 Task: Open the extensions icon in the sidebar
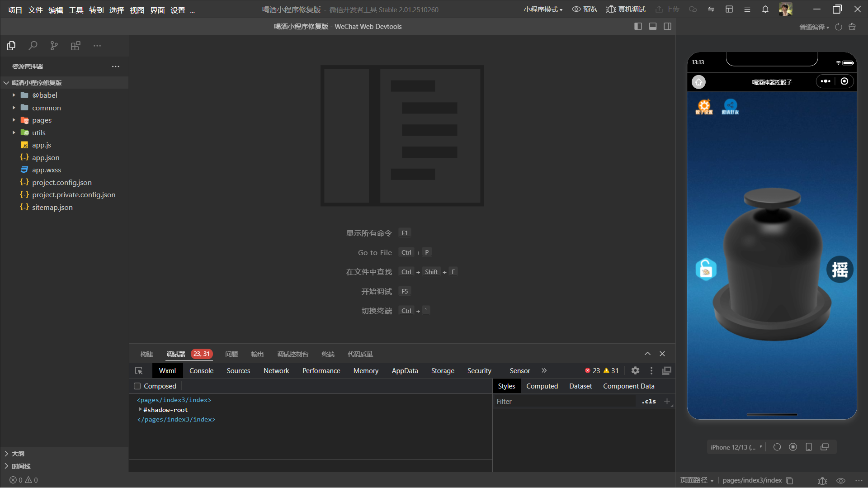click(75, 46)
